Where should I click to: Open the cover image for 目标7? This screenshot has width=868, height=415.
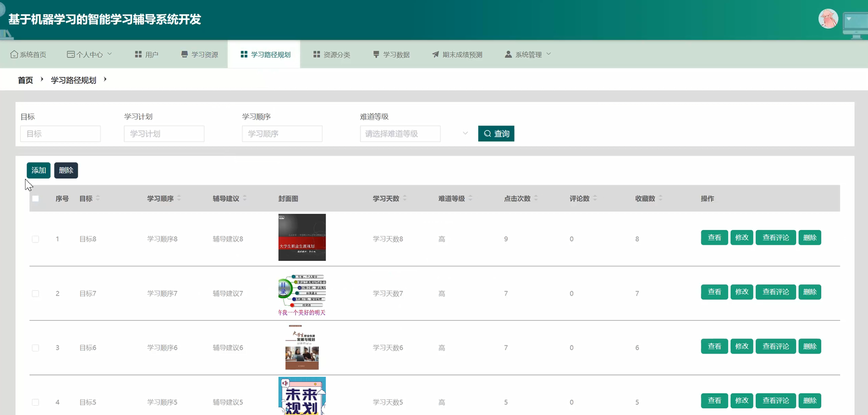(302, 295)
